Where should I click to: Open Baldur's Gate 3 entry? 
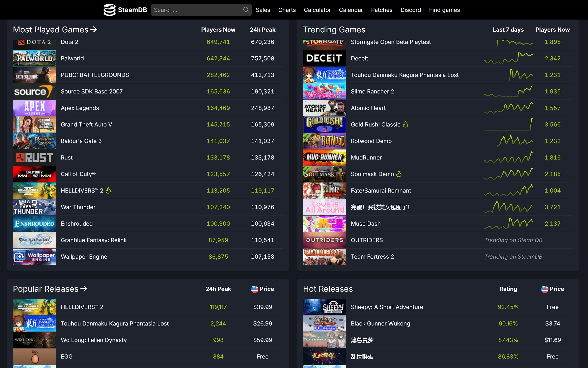coord(81,141)
